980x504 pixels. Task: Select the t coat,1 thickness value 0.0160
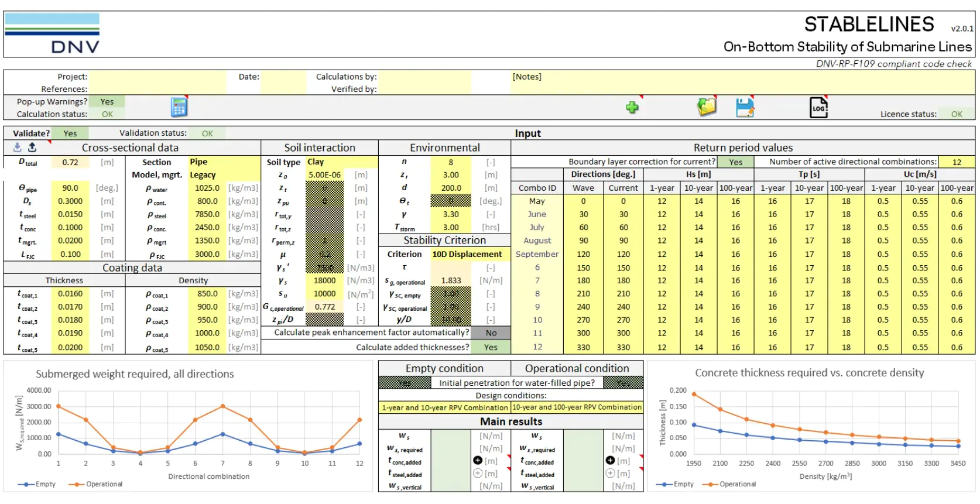click(x=70, y=294)
